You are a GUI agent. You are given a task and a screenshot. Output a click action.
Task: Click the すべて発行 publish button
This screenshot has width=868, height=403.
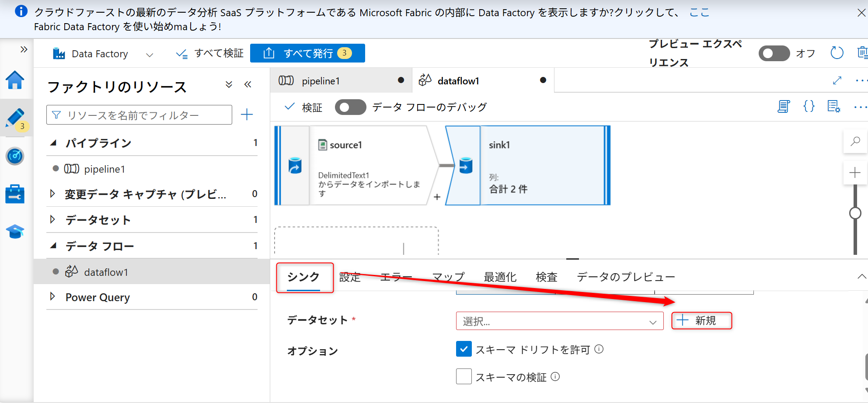tap(307, 53)
